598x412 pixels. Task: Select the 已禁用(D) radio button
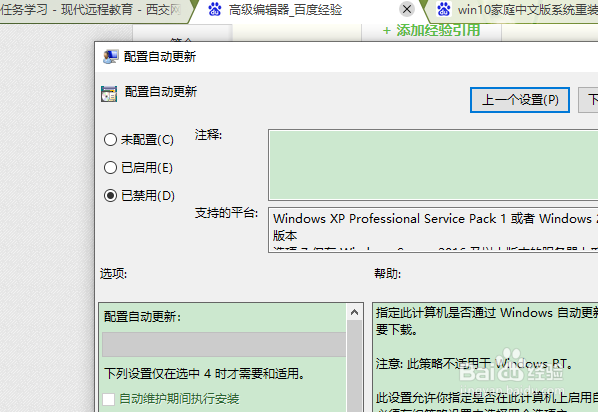pos(110,196)
